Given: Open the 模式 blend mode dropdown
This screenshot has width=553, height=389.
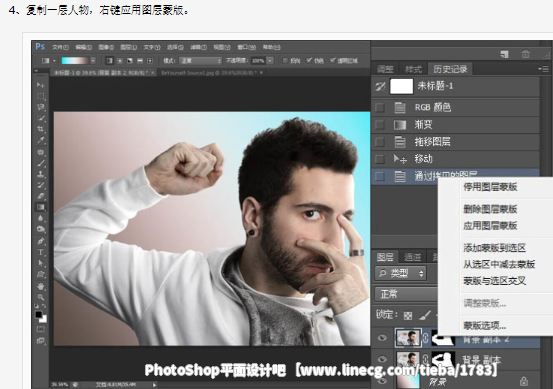Looking at the screenshot, I should (x=200, y=61).
